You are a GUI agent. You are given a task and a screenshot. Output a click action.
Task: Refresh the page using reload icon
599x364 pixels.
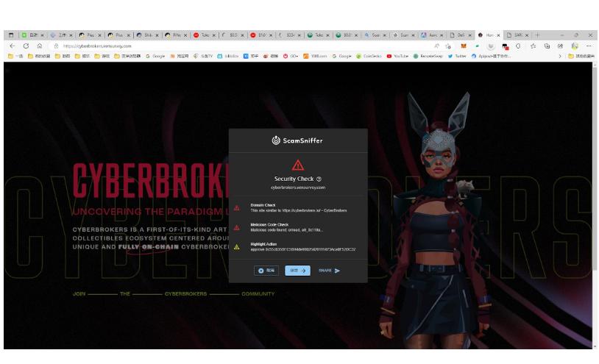click(26, 46)
